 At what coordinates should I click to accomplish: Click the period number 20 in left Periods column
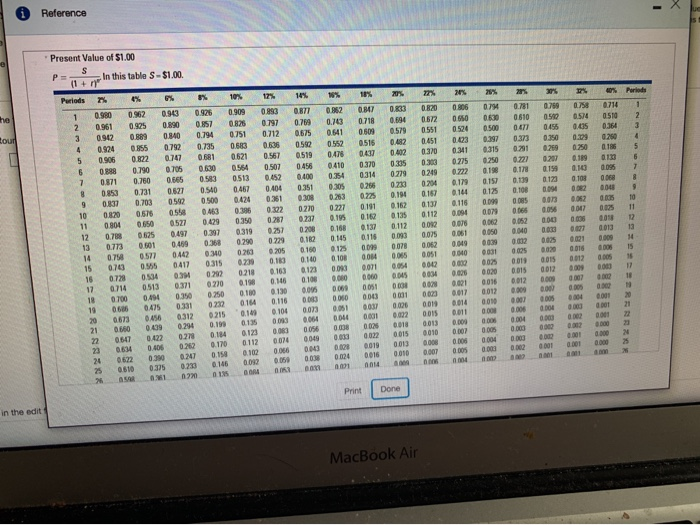pos(93,321)
